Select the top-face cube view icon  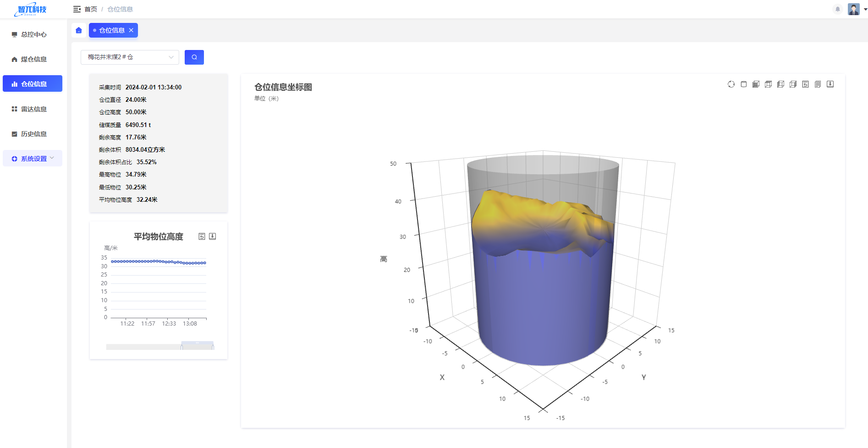point(768,84)
